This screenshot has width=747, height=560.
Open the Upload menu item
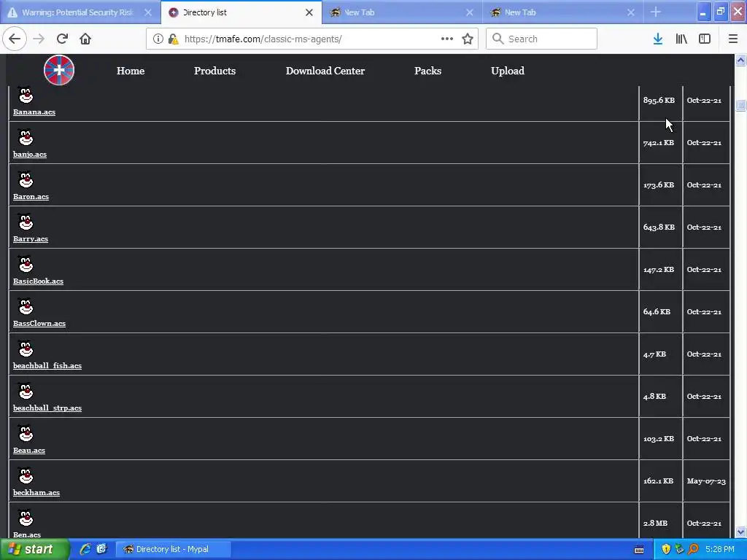point(508,71)
